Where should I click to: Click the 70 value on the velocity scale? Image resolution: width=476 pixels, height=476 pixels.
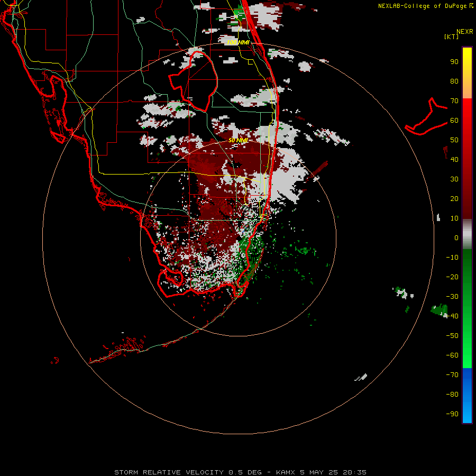point(454,101)
